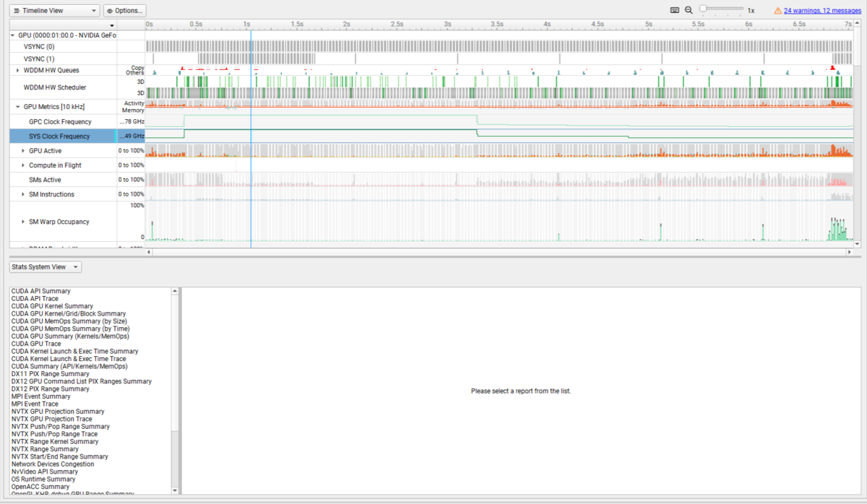Select DX11 PIX Range Summary report
Image resolution: width=867 pixels, height=504 pixels.
[50, 374]
